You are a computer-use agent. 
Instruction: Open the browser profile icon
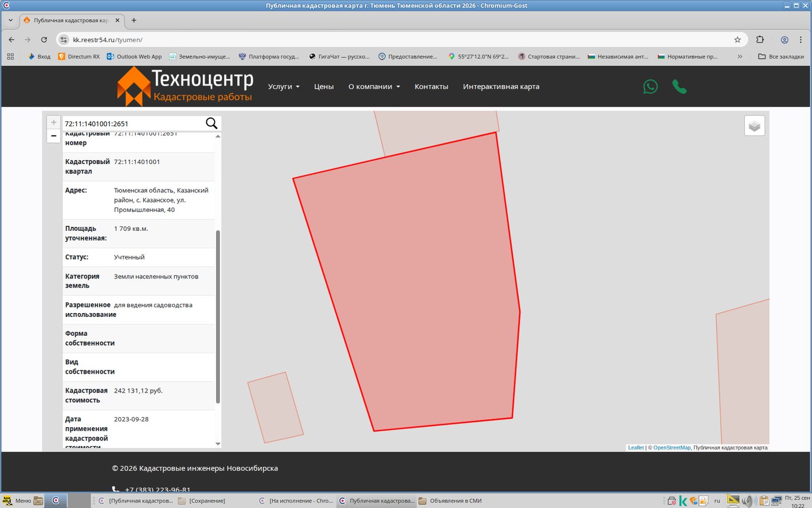(784, 40)
